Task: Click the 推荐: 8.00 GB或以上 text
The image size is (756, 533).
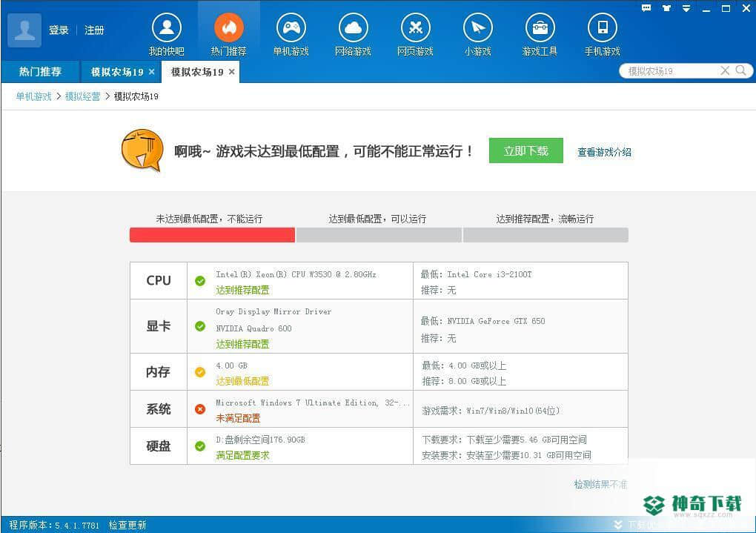Action: [464, 381]
